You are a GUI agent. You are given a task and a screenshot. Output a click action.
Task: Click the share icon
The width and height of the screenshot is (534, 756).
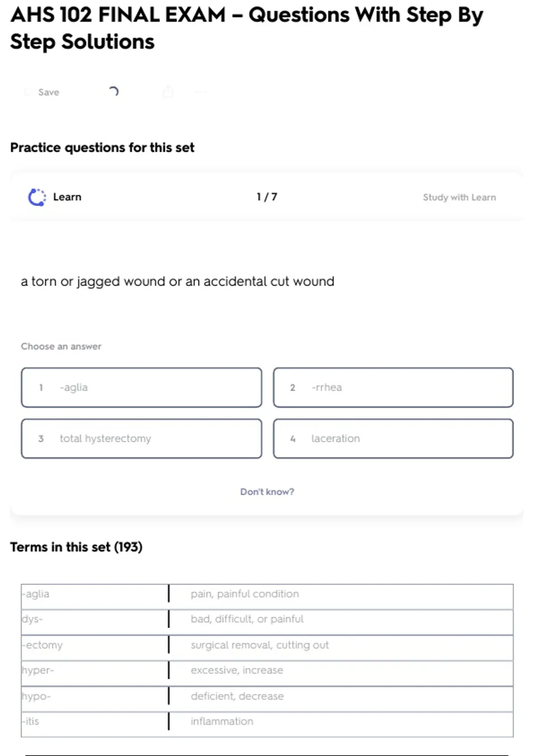(x=168, y=92)
